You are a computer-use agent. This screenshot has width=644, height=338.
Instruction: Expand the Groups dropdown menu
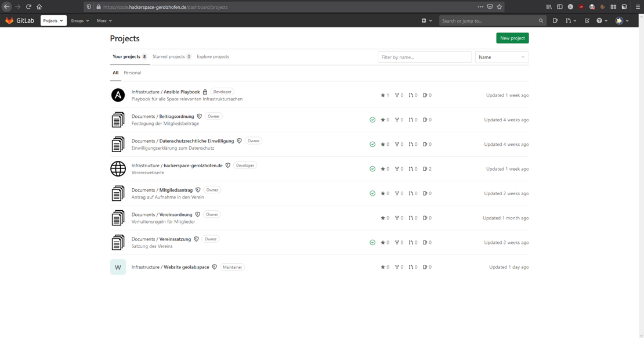pyautogui.click(x=79, y=20)
